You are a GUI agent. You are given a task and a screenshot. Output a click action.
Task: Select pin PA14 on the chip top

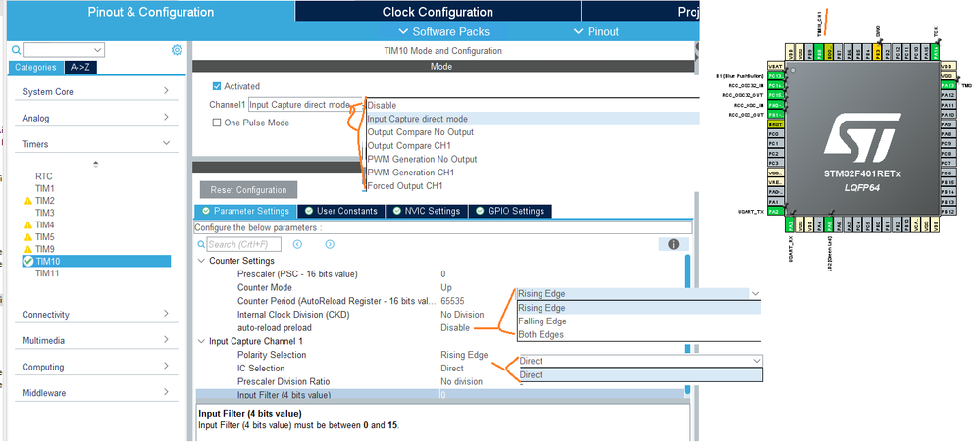pyautogui.click(x=936, y=51)
